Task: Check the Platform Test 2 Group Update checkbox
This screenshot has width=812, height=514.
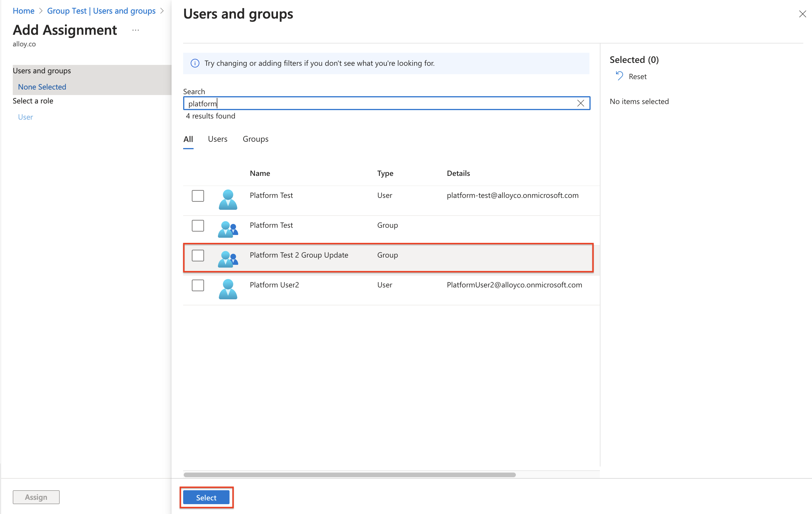Action: [x=198, y=256]
